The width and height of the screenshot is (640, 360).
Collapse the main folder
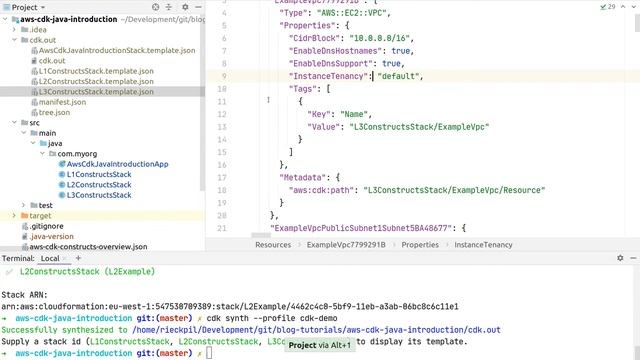24,133
